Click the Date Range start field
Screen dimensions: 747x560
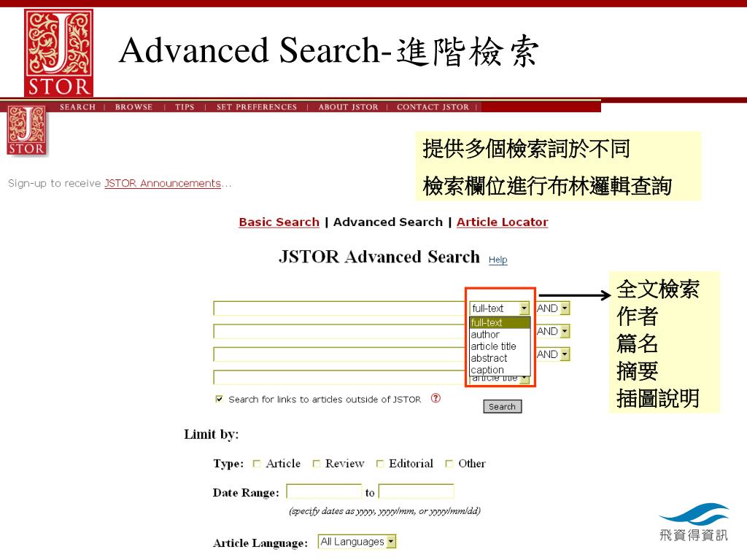pos(324,491)
